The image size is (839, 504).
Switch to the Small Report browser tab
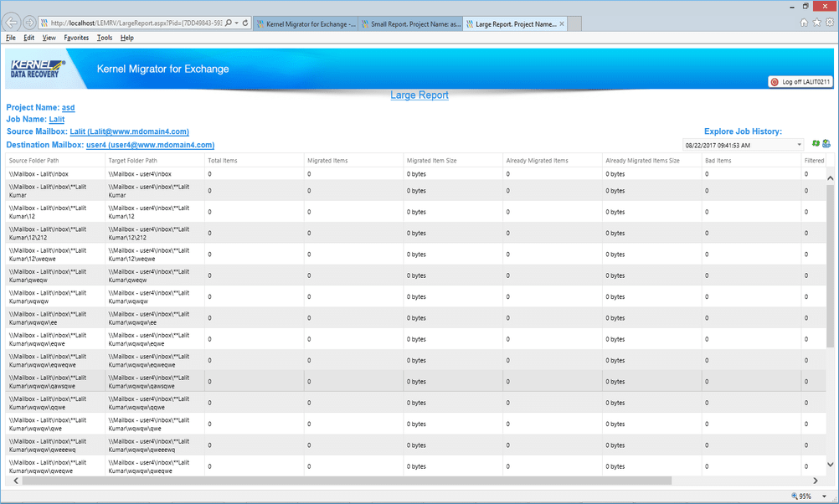[410, 24]
